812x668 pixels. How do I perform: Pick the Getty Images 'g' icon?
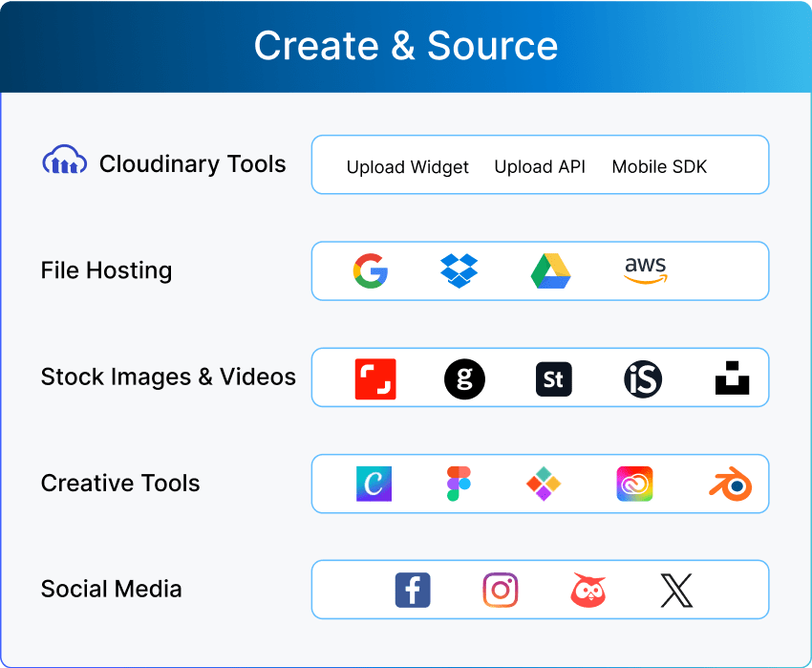coord(464,378)
